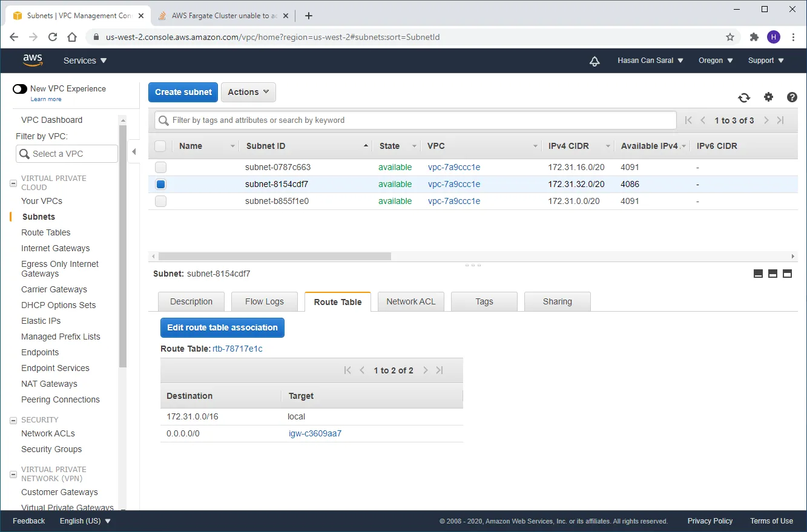Open internet gateway link igw-c3609aa7
The width and height of the screenshot is (807, 532).
[315, 433]
